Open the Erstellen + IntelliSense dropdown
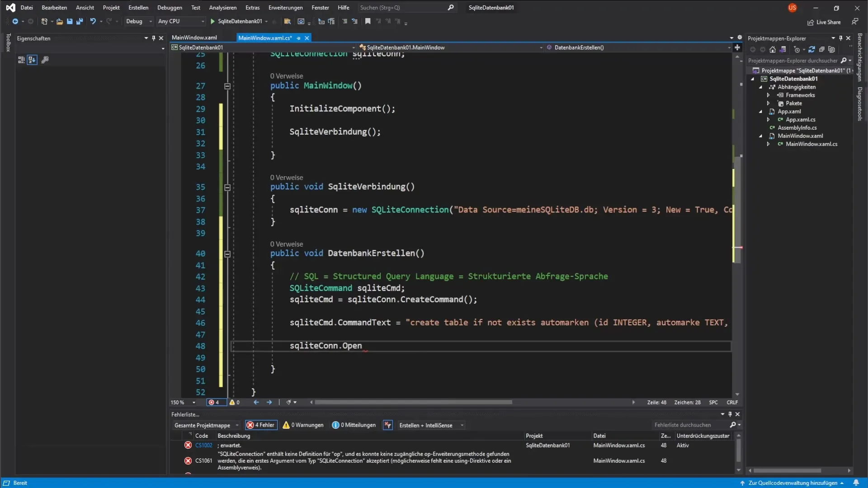 pos(431,425)
